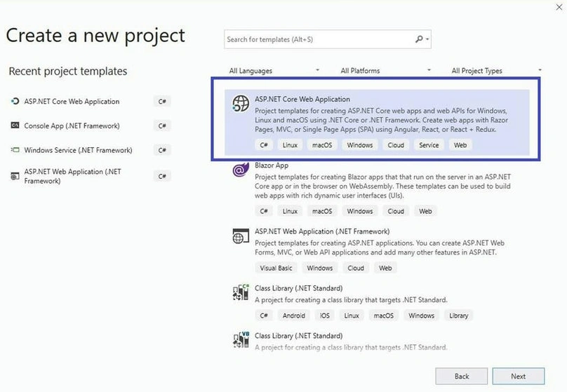Choose the last Class Library (.NET Standard) title
Screen dimensions: 567x392
[x=299, y=336]
